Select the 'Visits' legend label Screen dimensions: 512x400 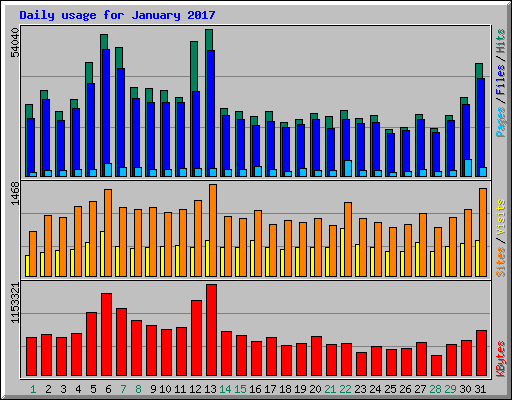click(x=501, y=217)
